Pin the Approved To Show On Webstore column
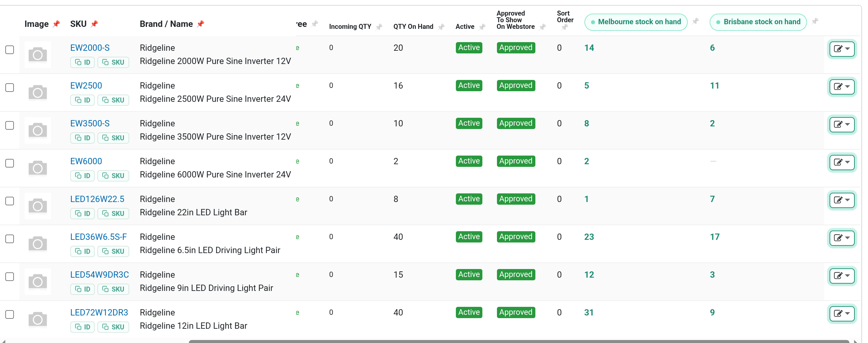This screenshot has height=343, width=868. click(x=543, y=27)
